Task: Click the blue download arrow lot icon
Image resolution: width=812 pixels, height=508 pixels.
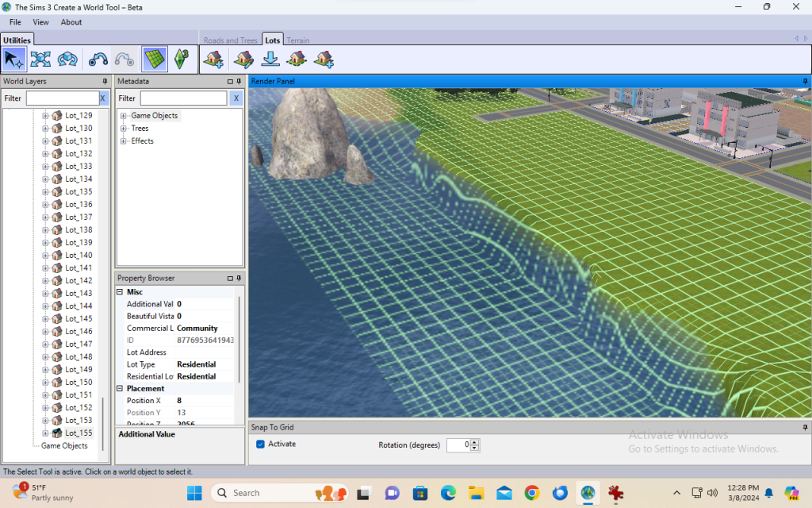Action: (270, 59)
